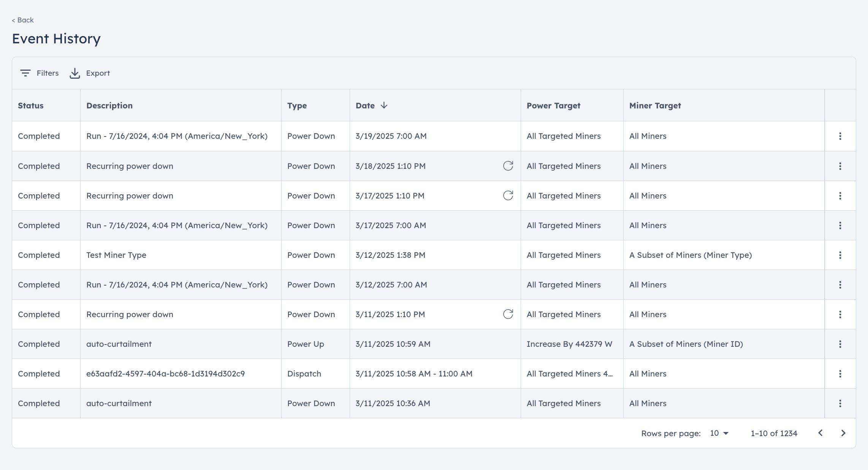Open kebab menu for Dispatch event row
868x470 pixels.
pyautogui.click(x=840, y=374)
